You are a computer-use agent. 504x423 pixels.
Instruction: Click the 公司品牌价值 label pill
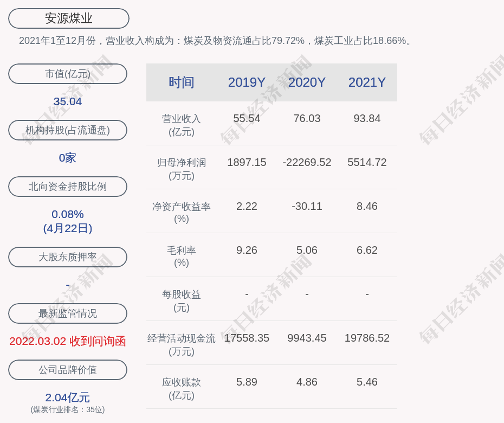point(68,370)
